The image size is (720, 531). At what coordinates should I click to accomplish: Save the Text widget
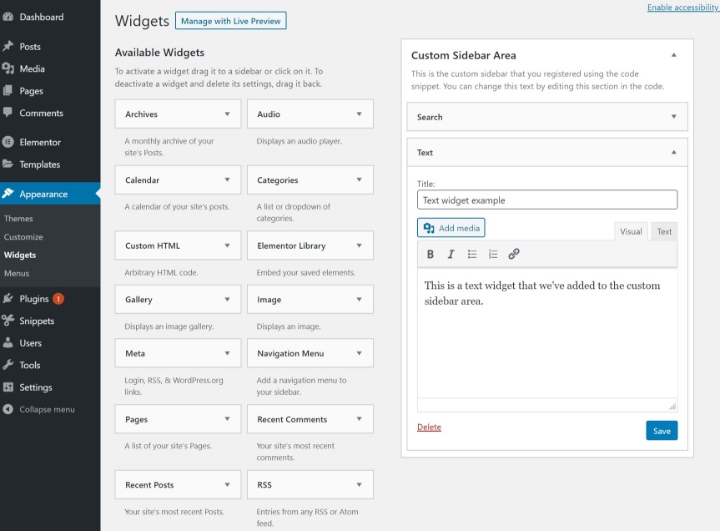point(662,431)
